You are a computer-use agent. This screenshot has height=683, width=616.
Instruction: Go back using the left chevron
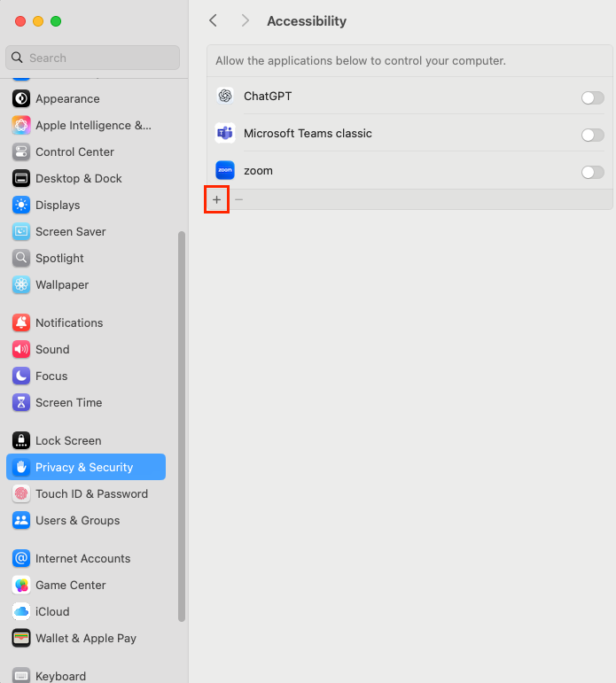[213, 20]
